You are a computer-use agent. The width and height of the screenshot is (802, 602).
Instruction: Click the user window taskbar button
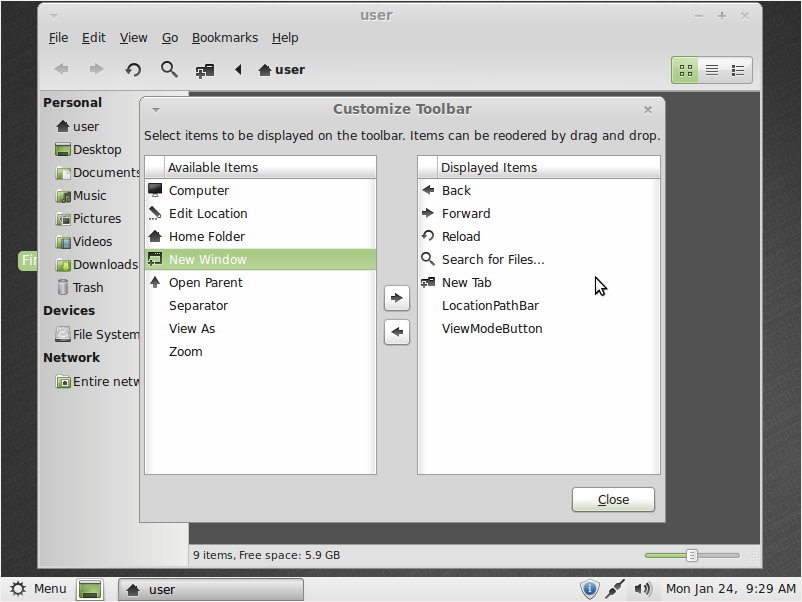(x=211, y=589)
